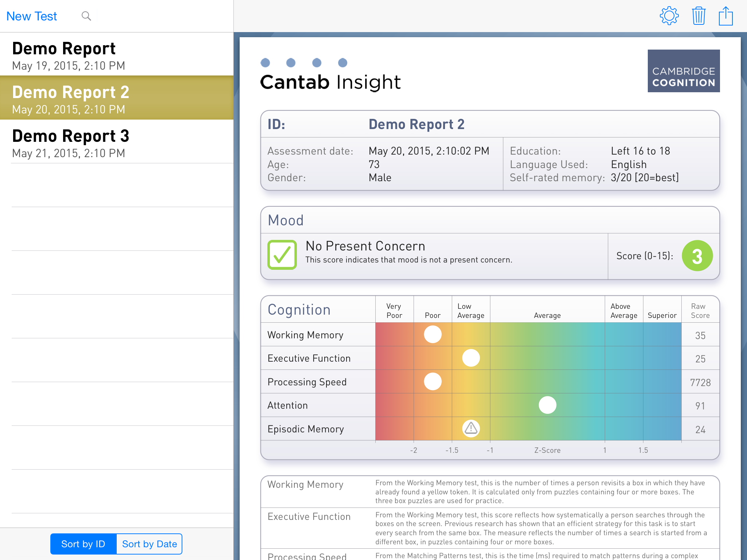This screenshot has width=747, height=560.
Task: Open the first Demo Report entry
Action: 117,55
